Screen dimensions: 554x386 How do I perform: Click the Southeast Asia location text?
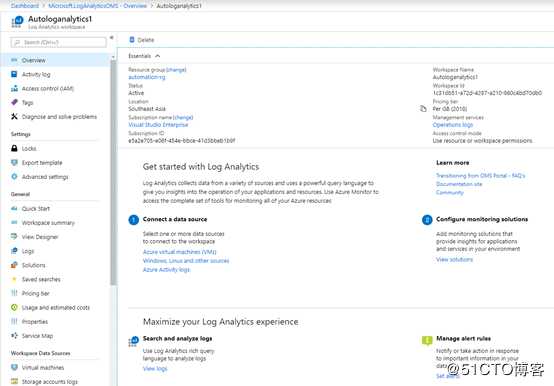pyautogui.click(x=147, y=109)
